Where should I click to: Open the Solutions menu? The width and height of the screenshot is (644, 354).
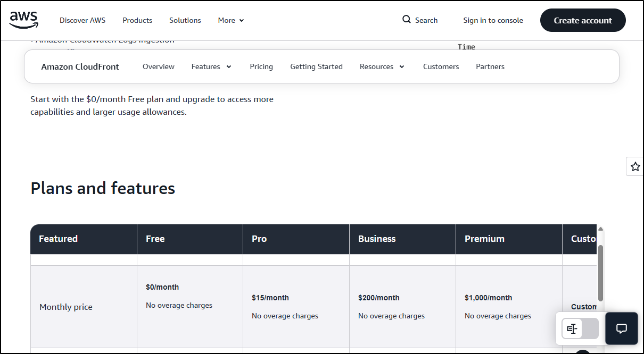click(x=185, y=20)
